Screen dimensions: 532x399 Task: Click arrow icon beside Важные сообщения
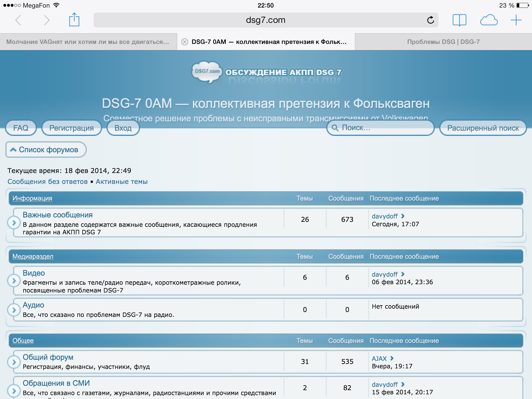tap(14, 223)
